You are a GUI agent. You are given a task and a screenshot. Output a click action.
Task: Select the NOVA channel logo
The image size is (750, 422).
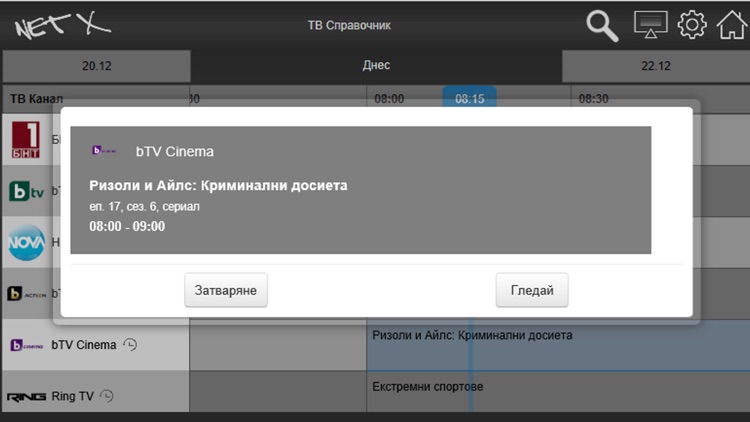pyautogui.click(x=26, y=242)
